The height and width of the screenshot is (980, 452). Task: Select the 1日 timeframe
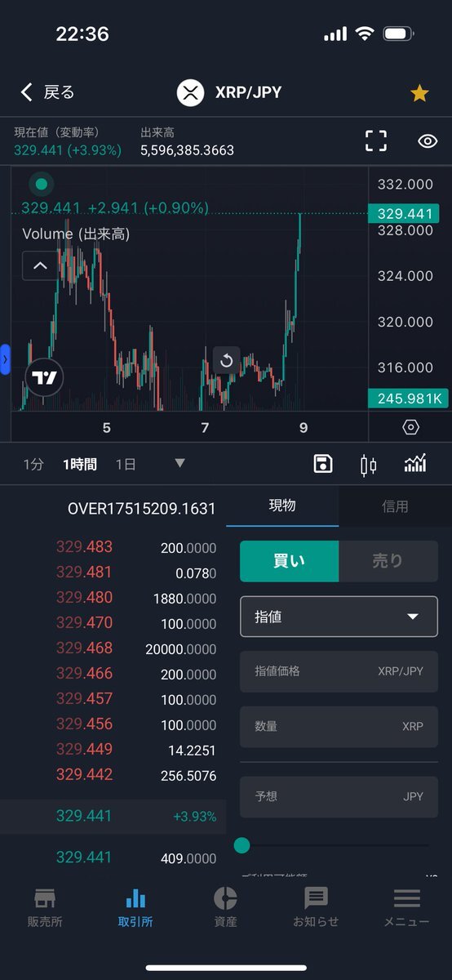coord(125,465)
